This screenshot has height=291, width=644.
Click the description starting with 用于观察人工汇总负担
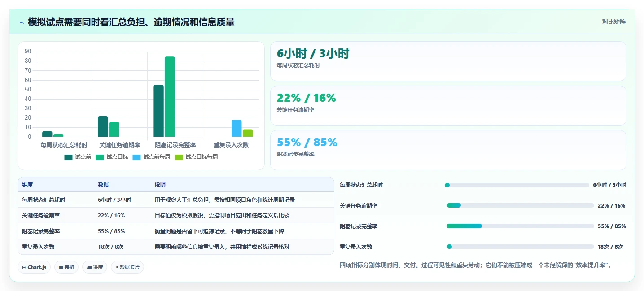tap(225, 200)
